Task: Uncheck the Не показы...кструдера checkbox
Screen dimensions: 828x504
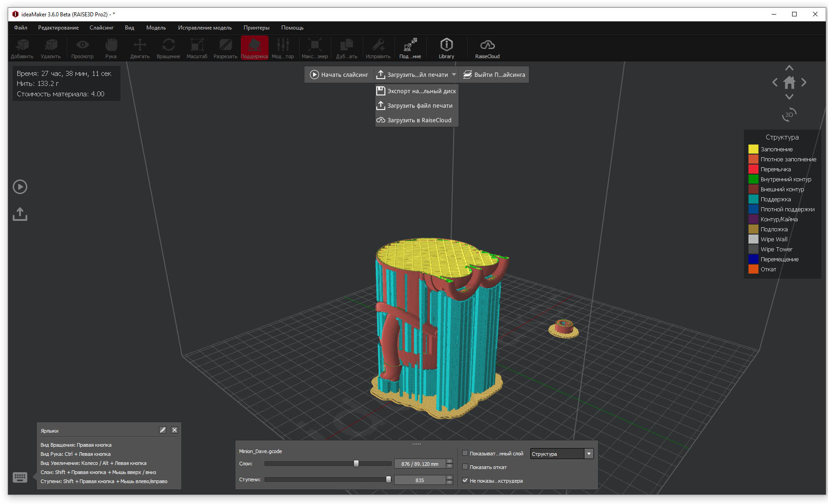Action: tap(465, 480)
